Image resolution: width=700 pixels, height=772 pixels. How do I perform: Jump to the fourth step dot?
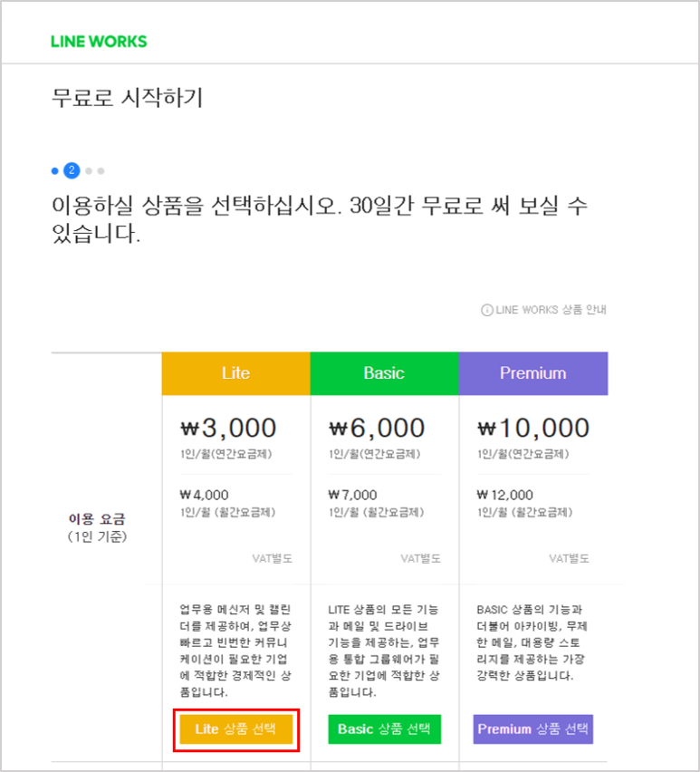point(101,171)
